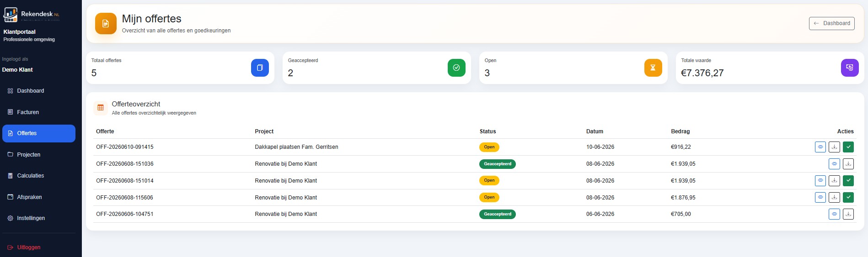View offerte OFF-20260606-104751 with eye icon
Viewport: 868px width, 257px height.
click(834, 214)
